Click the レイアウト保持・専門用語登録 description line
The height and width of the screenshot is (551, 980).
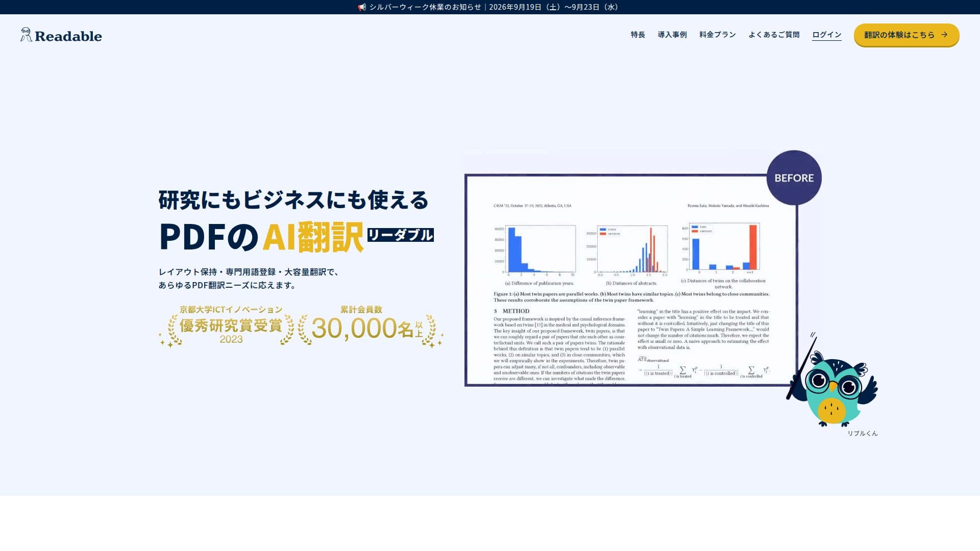(249, 272)
